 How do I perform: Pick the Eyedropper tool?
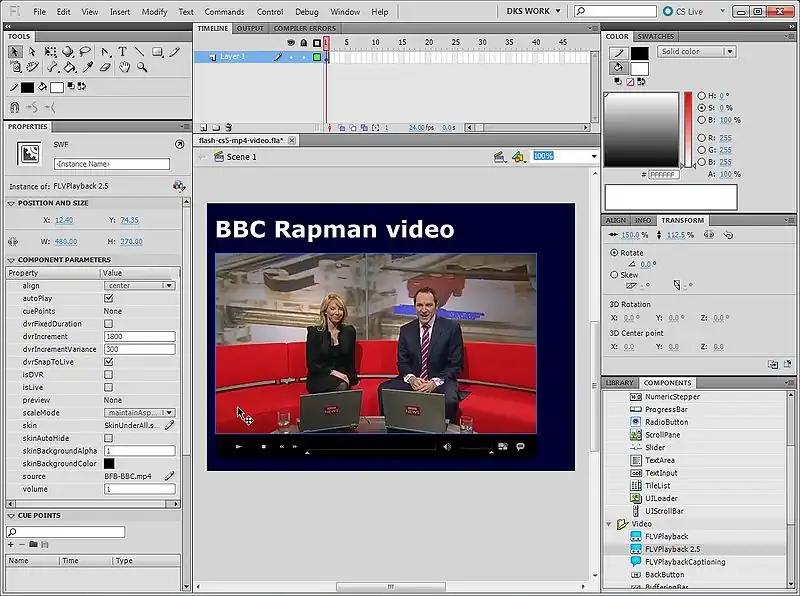point(87,68)
